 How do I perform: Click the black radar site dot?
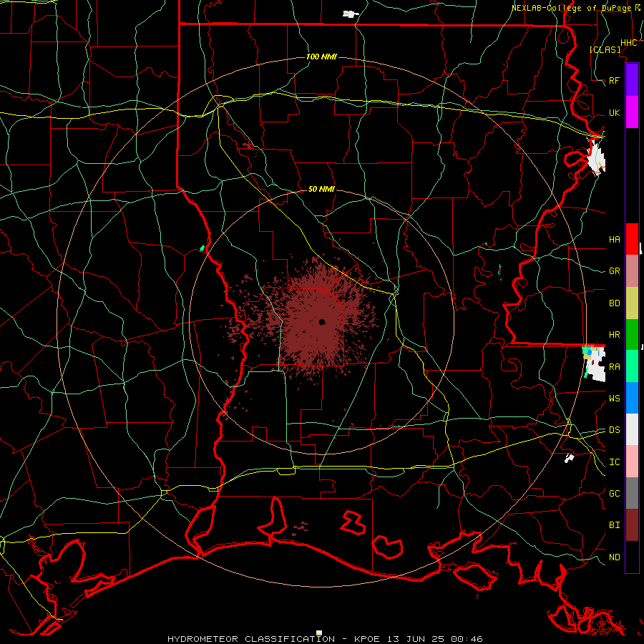tap(322, 321)
